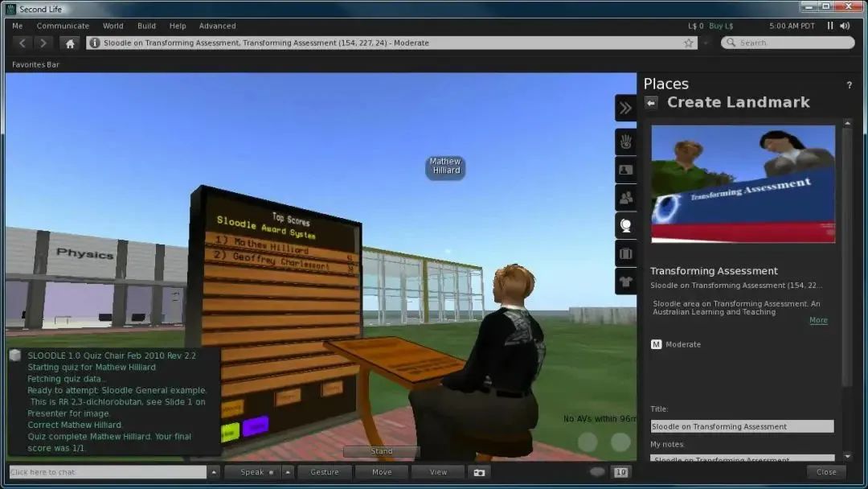Image resolution: width=868 pixels, height=489 pixels.
Task: Open the Communicate menu
Action: (63, 26)
